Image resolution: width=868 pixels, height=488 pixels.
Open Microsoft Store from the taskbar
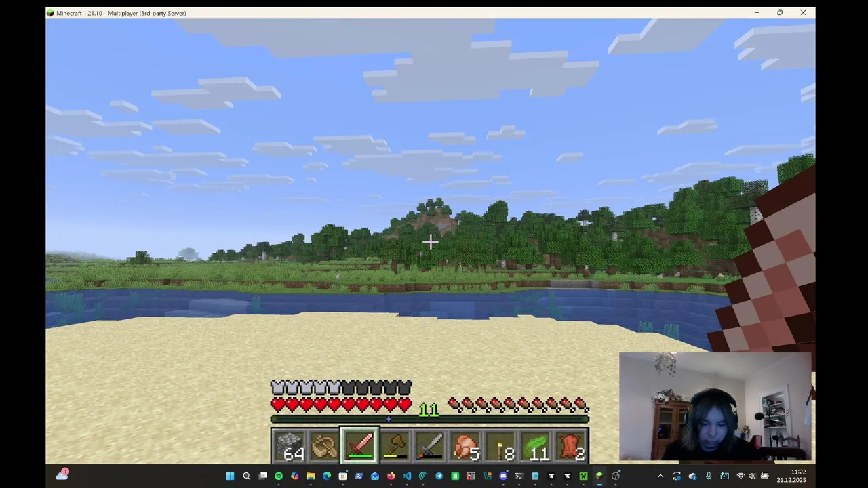(x=343, y=476)
